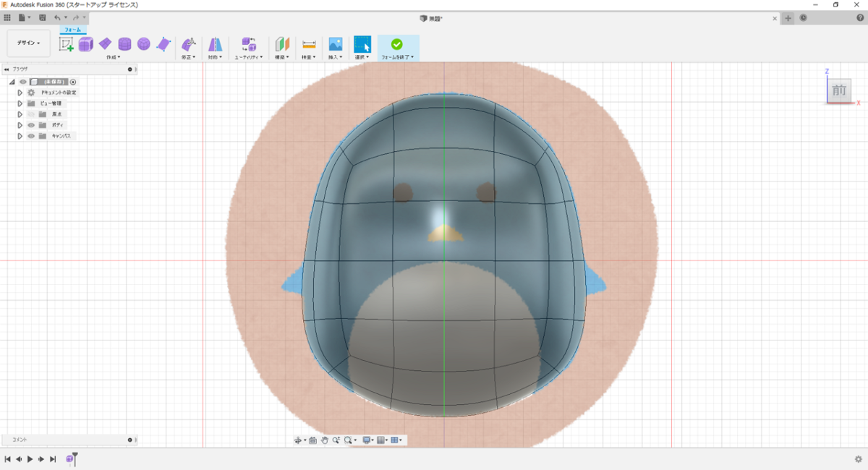Viewport: 868px width, 470px height.
Task: Click the Orbit navigation icon
Action: pos(299,440)
